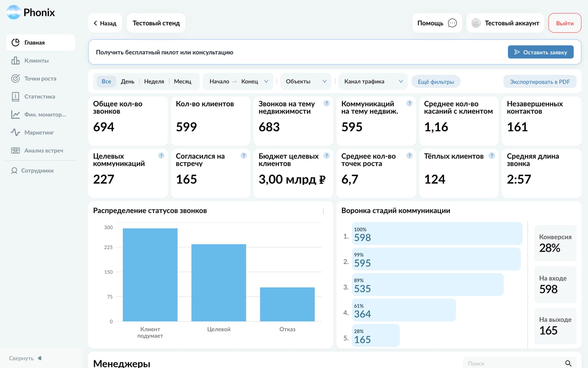Click the Оставить заявку button

click(x=541, y=52)
